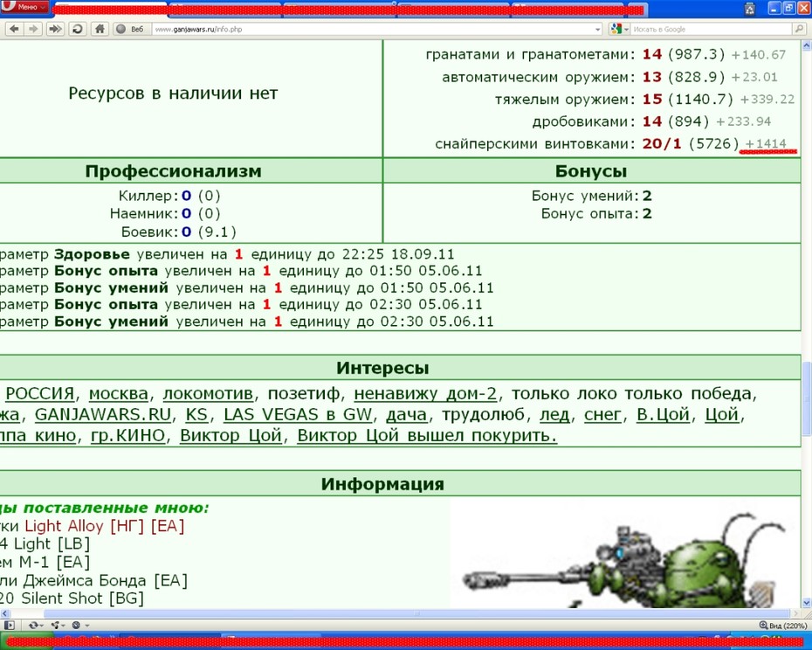
Task: Click the horizontal scrollbar left arrow
Action: (x=4, y=613)
